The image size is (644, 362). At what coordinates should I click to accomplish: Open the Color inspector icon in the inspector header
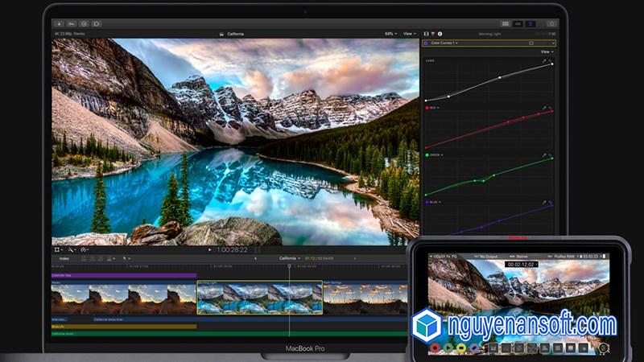(x=432, y=34)
